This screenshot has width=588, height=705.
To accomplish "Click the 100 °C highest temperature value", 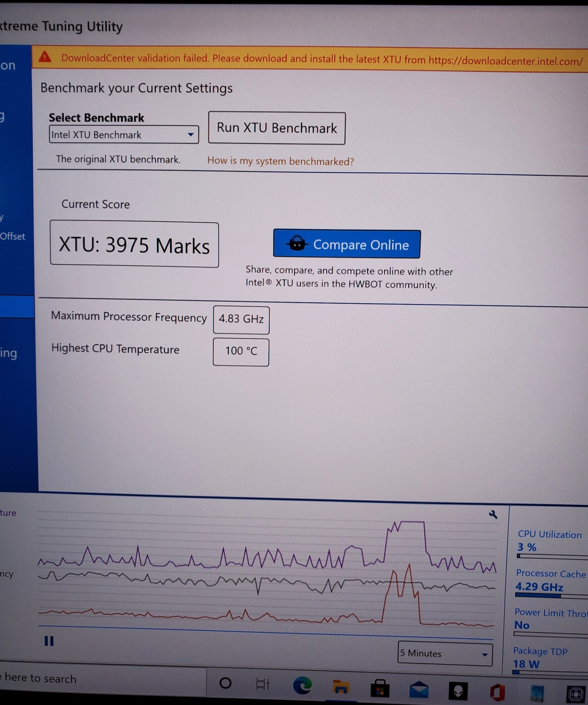I will 241,351.
